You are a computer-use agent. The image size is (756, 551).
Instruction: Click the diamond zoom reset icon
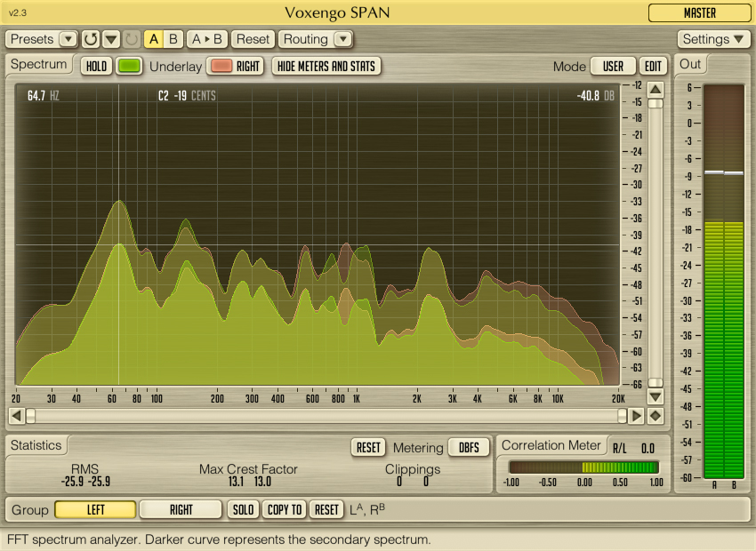pyautogui.click(x=655, y=416)
